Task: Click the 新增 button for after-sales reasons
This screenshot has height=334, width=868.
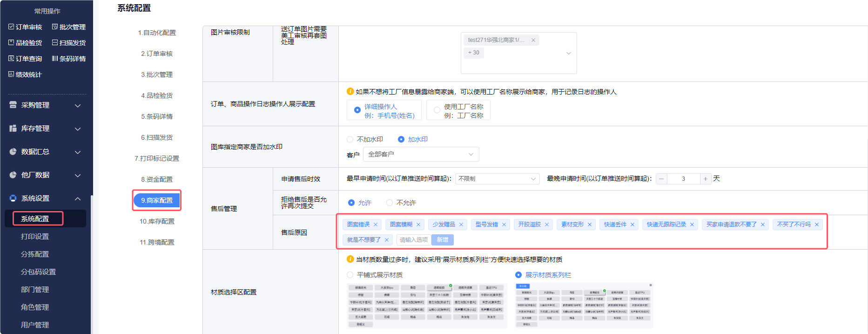Action: point(442,240)
